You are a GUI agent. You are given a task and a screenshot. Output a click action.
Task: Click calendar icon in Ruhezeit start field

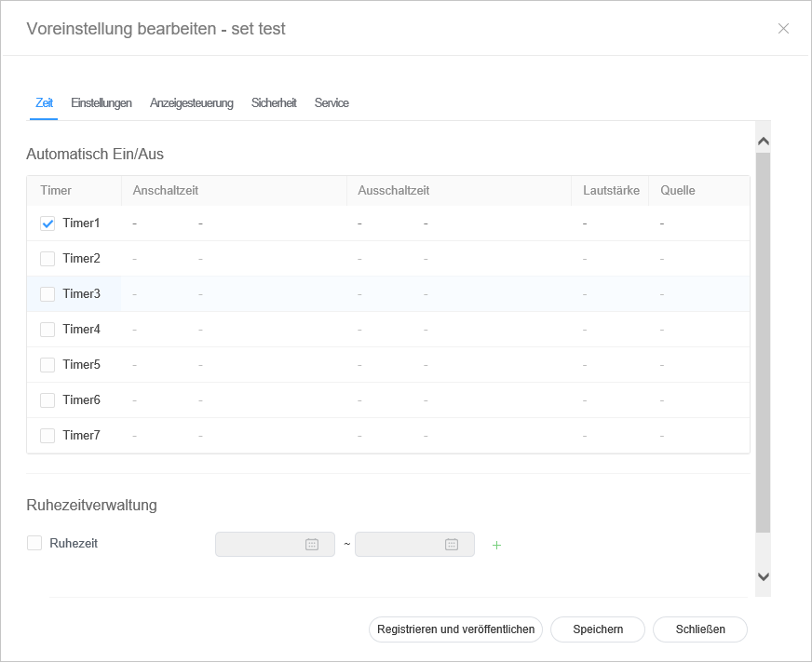point(312,545)
